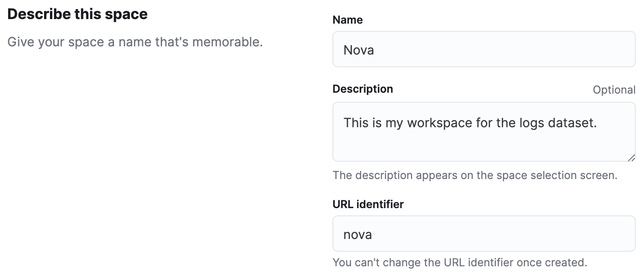
Task: Click the URL identifier warning help text
Action: click(x=460, y=263)
